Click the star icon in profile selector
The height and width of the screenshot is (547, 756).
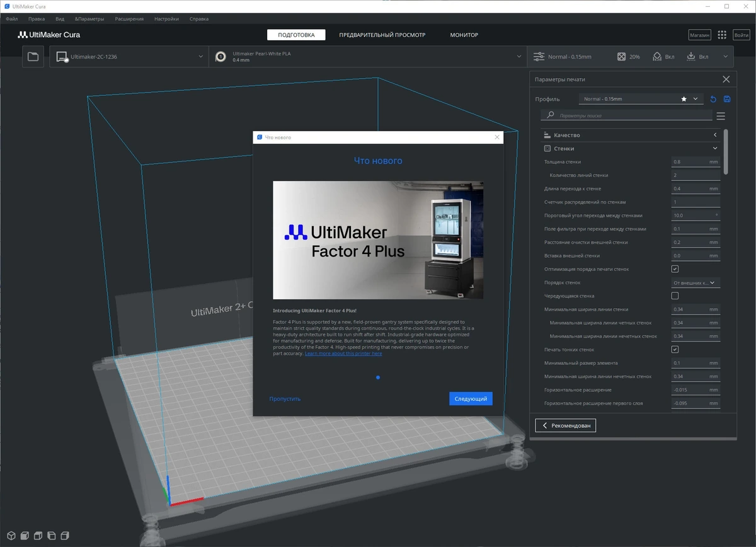click(684, 99)
